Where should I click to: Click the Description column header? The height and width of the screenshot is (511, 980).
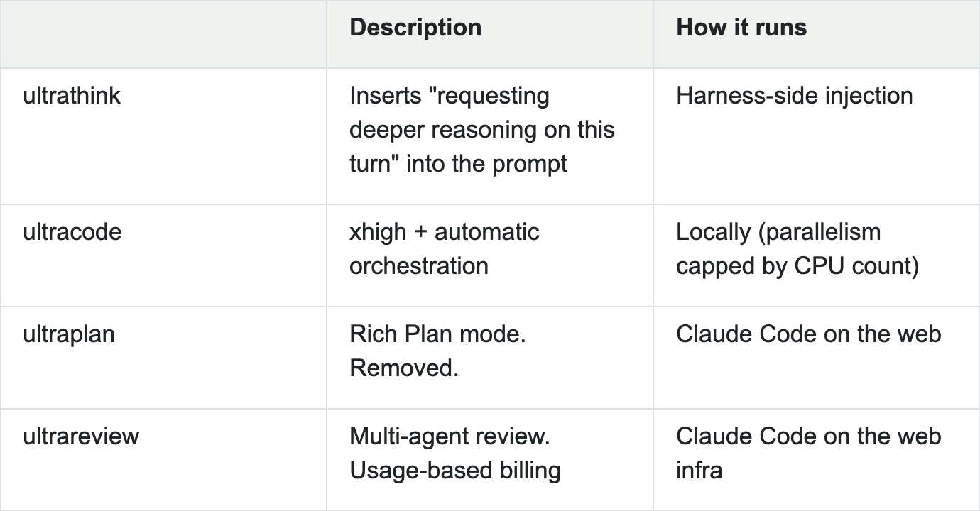point(415,28)
